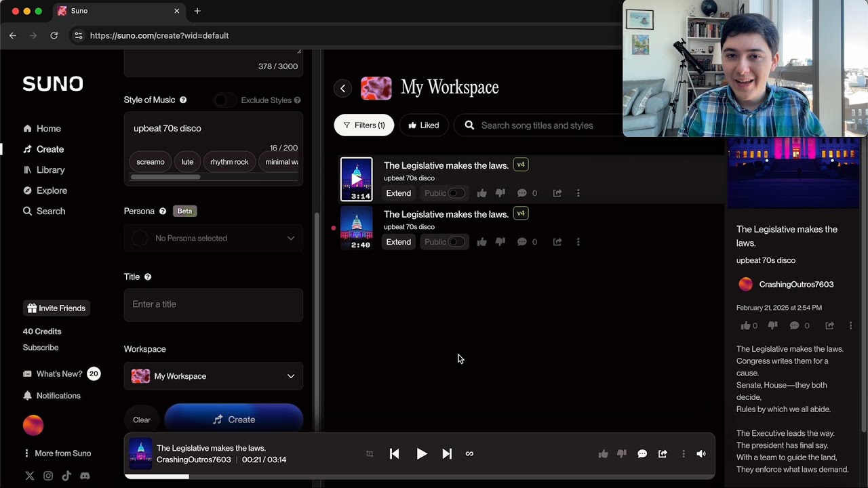Share the 2:40 song
868x488 pixels.
coord(557,242)
